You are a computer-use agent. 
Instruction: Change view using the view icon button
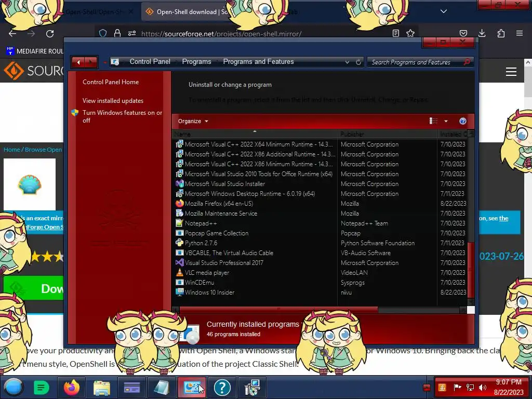pyautogui.click(x=434, y=121)
